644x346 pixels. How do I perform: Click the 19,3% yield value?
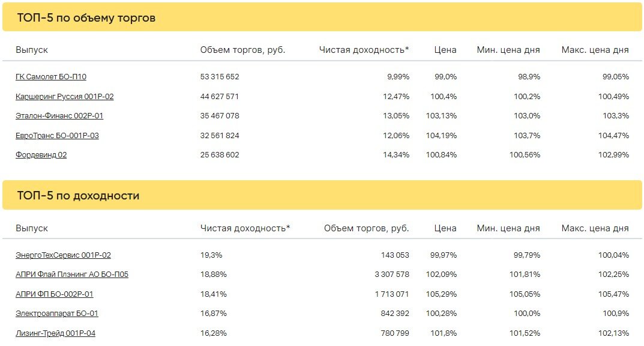pyautogui.click(x=211, y=255)
